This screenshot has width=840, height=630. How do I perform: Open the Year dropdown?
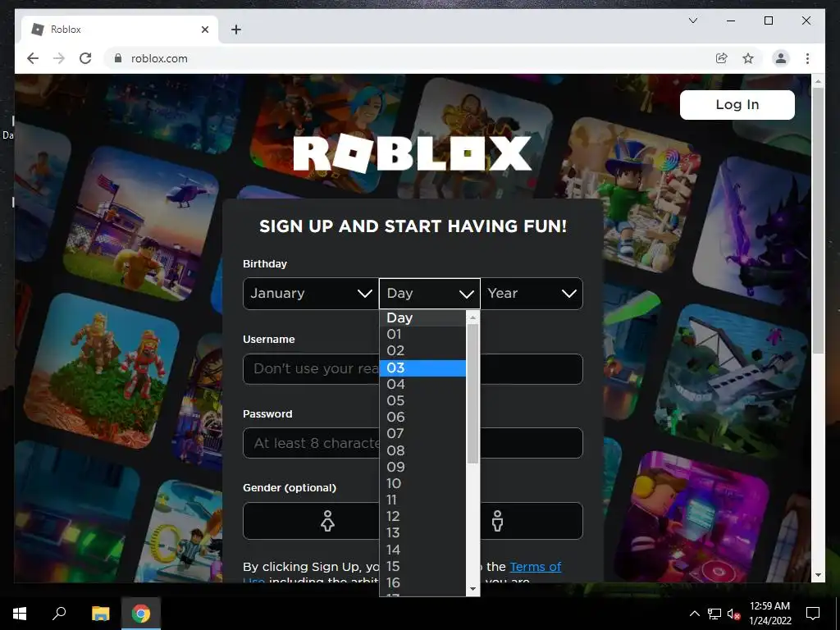[532, 294]
